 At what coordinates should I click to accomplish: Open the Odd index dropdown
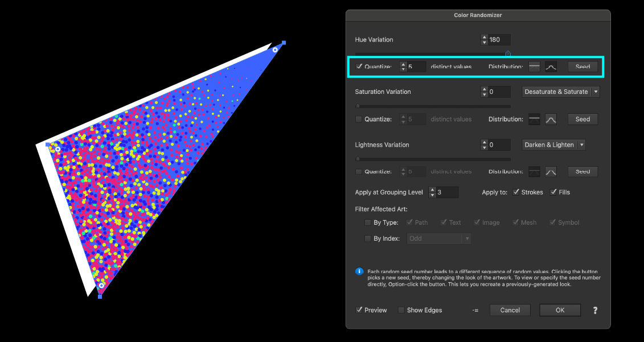(x=440, y=238)
